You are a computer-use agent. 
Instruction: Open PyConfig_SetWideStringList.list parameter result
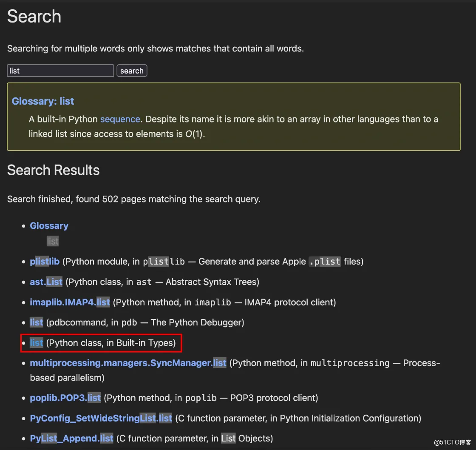101,419
